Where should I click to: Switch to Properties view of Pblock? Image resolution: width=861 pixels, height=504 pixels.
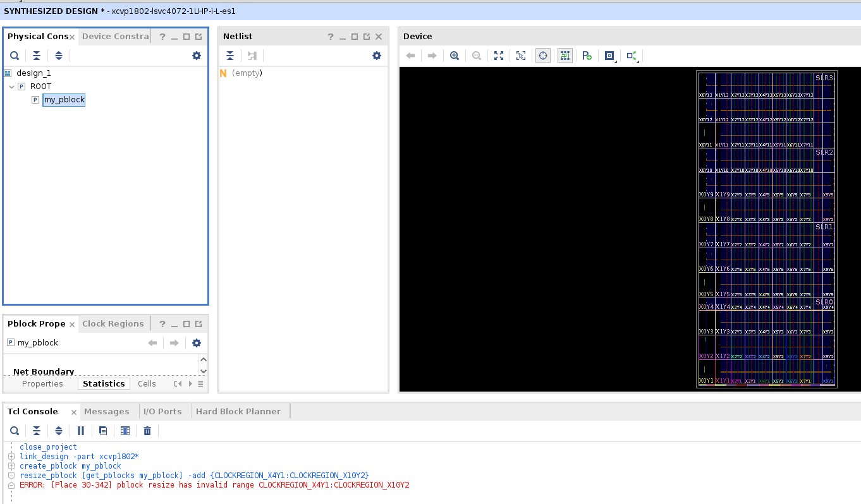[42, 384]
